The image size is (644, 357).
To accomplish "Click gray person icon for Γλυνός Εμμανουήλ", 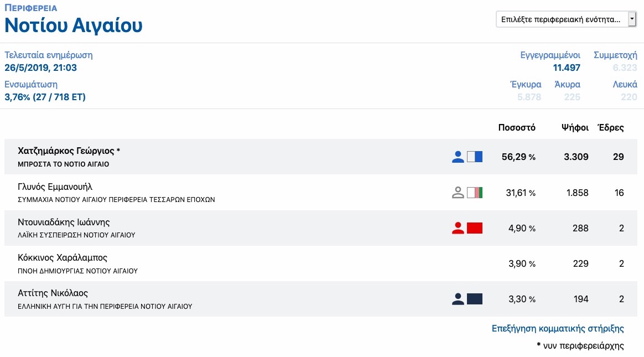I will (x=458, y=193).
